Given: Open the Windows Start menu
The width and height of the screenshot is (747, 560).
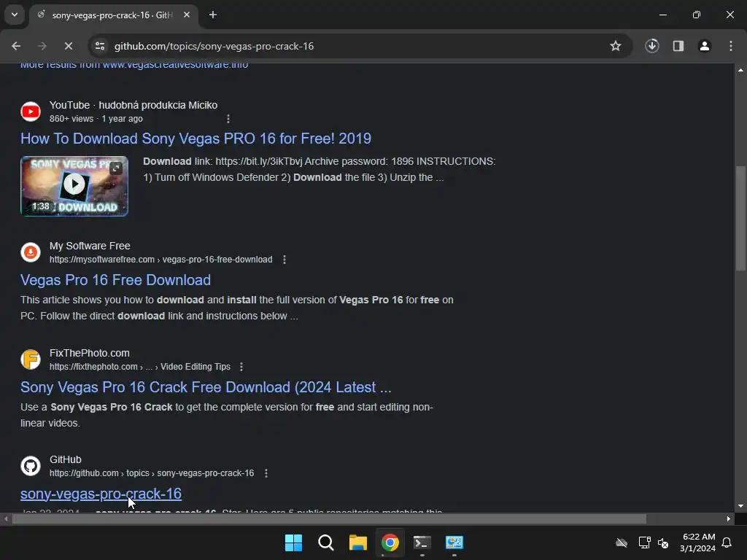Looking at the screenshot, I should (x=293, y=542).
